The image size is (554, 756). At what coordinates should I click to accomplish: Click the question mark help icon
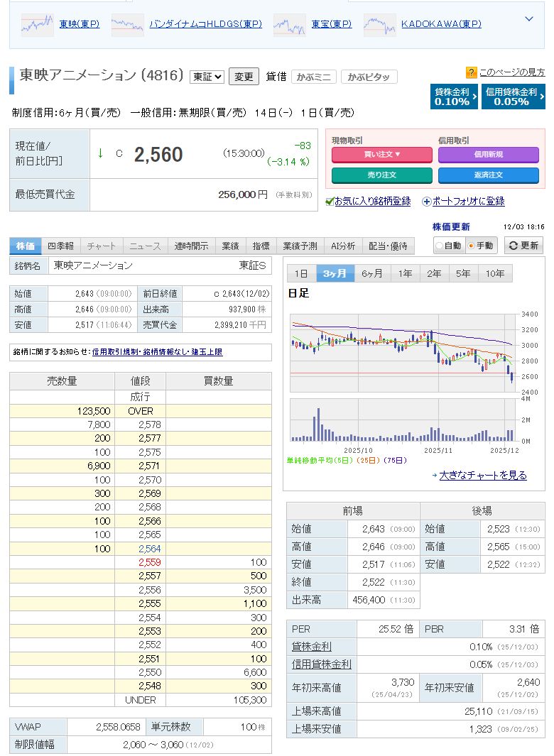tap(471, 72)
